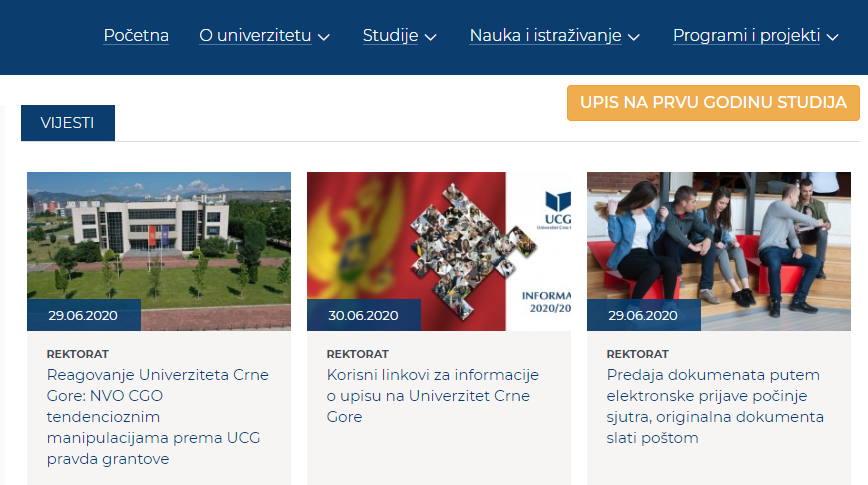Expand the O univerzitetu dropdown chevron
Screen dimensions: 868x485
(324, 37)
